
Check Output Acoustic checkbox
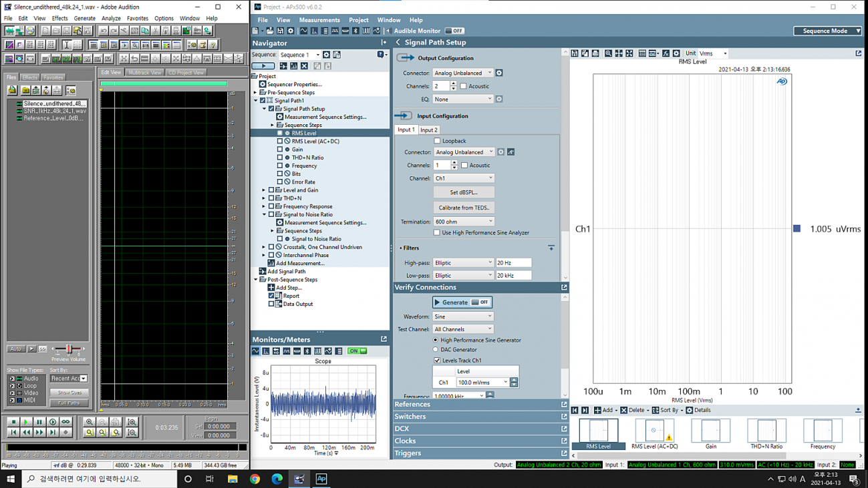click(x=463, y=86)
